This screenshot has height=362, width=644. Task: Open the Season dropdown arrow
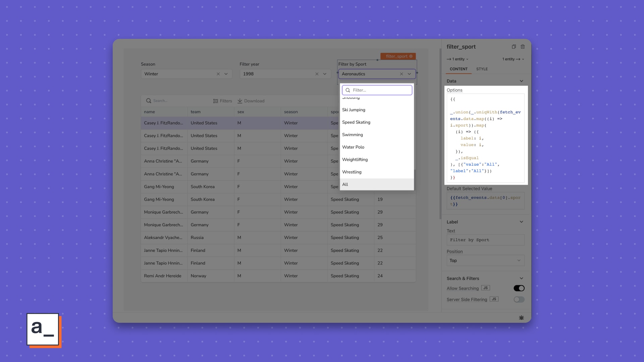(226, 74)
